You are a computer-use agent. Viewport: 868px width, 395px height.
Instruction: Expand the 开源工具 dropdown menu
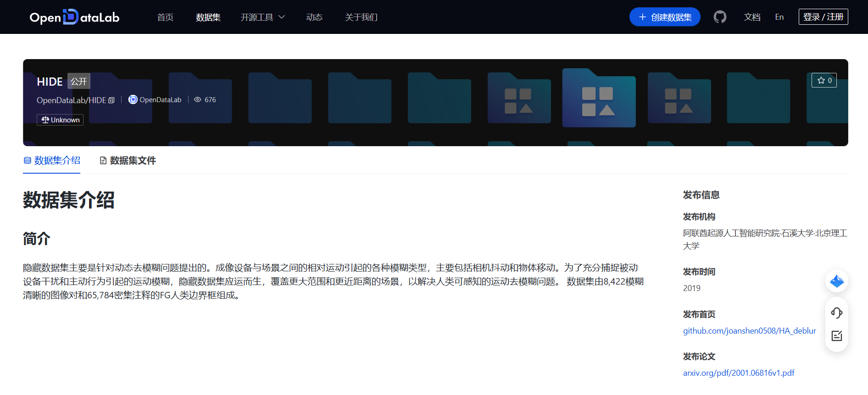pyautogui.click(x=262, y=17)
